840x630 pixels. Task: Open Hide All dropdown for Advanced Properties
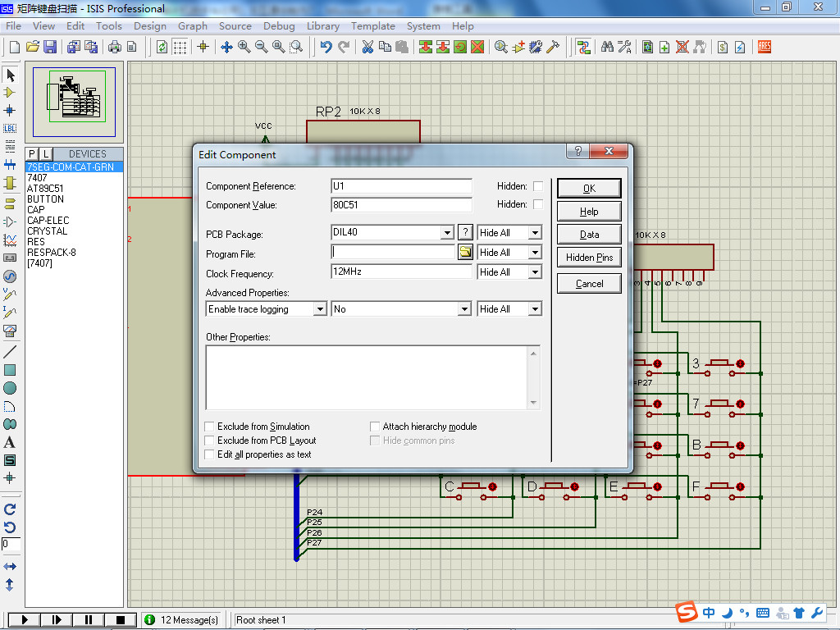point(535,309)
